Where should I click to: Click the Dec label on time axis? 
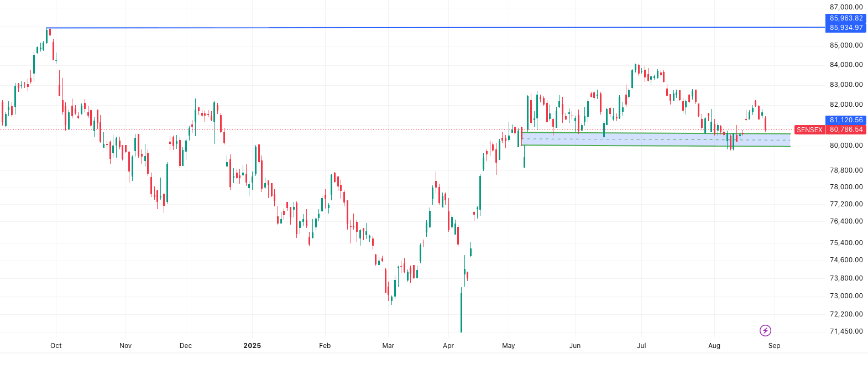(186, 346)
